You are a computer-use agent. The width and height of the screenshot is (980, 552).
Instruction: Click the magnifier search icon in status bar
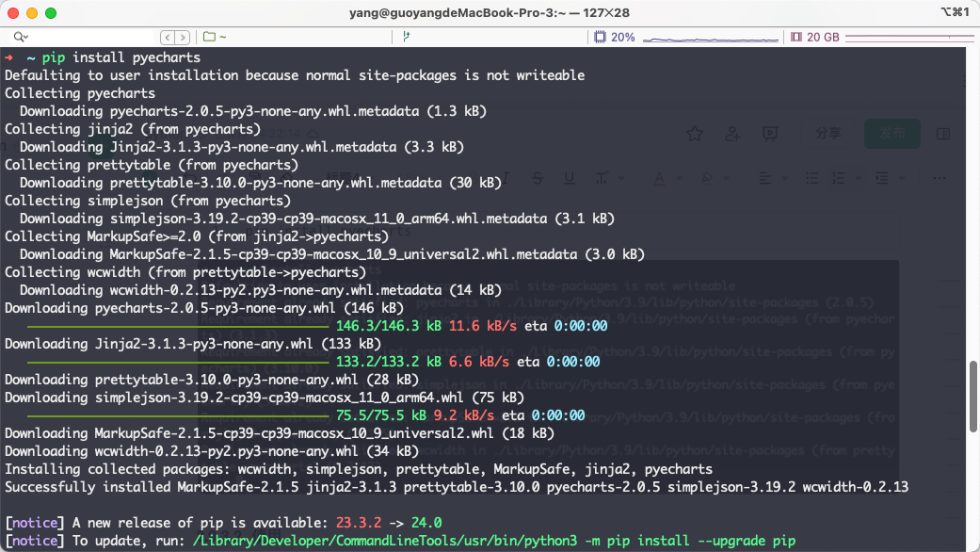coord(15,37)
